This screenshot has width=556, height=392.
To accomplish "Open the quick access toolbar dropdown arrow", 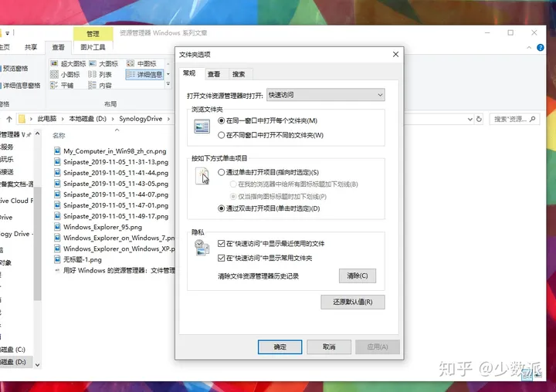I will click(x=8, y=33).
